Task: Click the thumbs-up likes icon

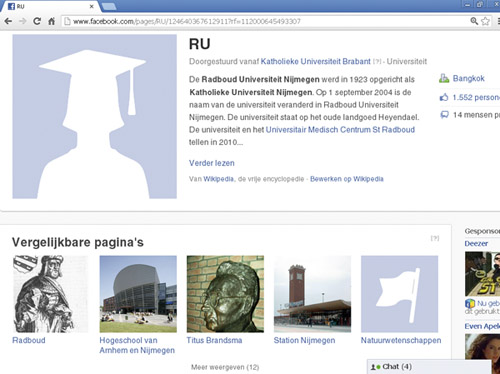Action: (444, 97)
